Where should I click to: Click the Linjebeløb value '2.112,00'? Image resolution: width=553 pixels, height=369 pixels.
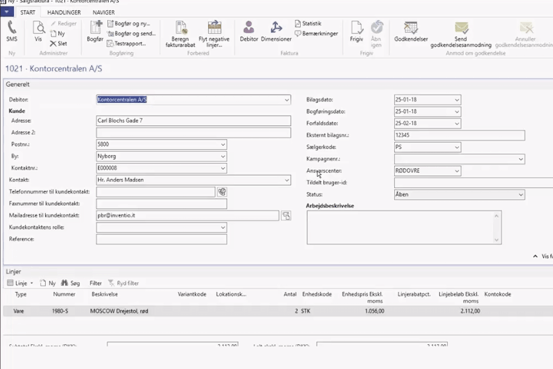pos(470,311)
